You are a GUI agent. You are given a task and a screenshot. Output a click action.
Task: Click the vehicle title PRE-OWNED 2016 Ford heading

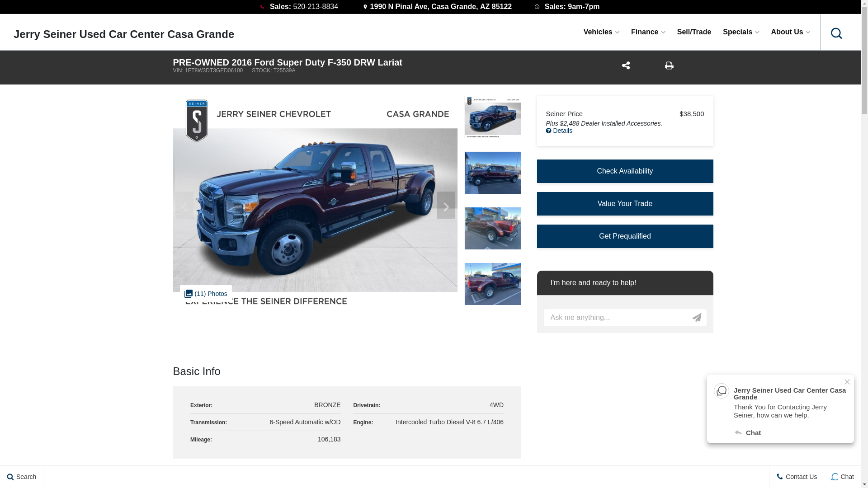pos(288,62)
